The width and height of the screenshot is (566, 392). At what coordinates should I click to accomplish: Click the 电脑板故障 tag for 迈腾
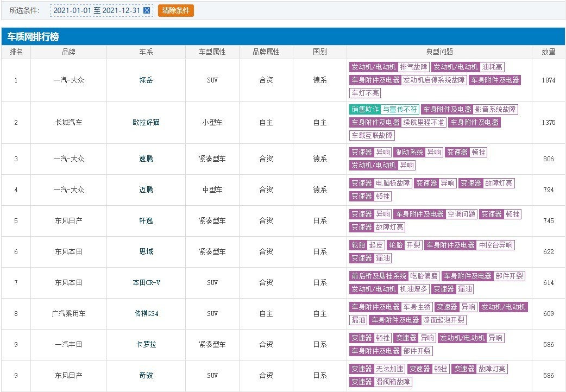point(393,184)
